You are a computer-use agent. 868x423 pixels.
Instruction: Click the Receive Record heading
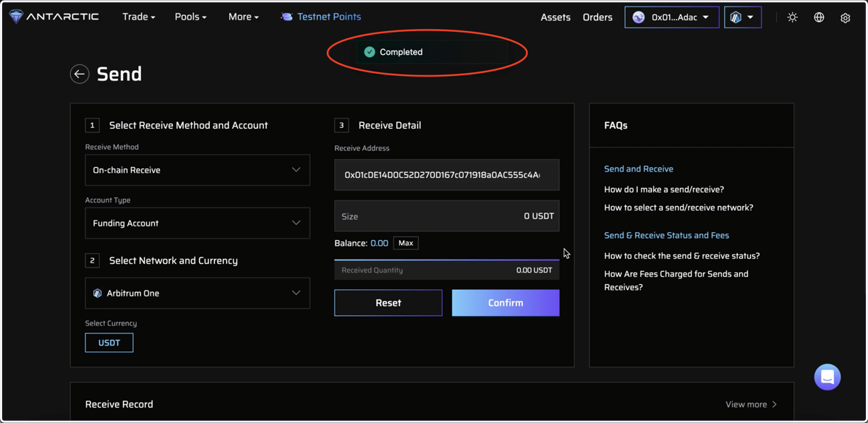click(119, 404)
